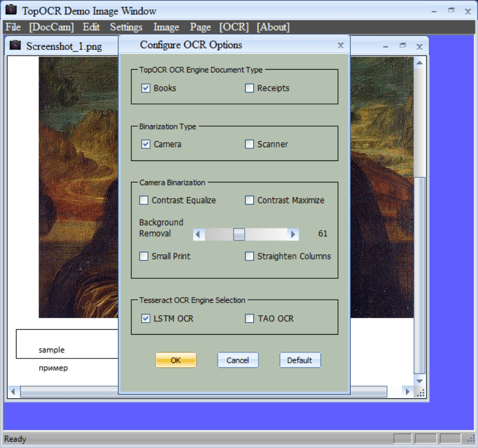Click the Background Removal slider thumb

(x=239, y=235)
